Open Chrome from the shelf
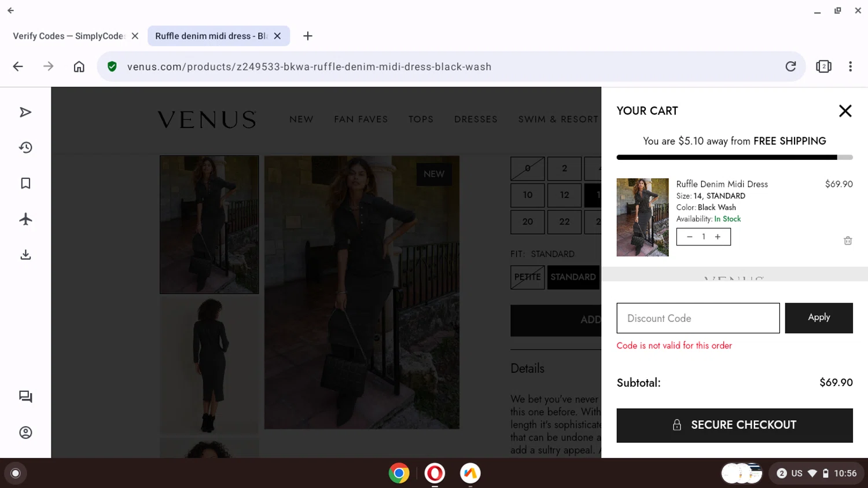Viewport: 868px width, 488px height. 399,473
